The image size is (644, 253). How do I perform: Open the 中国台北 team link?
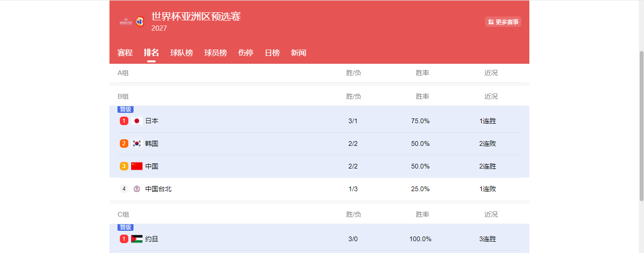(x=159, y=189)
